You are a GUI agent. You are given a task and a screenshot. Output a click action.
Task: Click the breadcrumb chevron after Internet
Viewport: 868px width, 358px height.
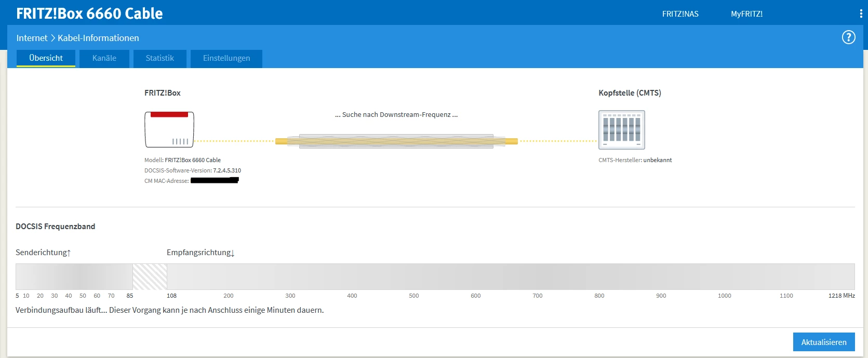coord(52,38)
